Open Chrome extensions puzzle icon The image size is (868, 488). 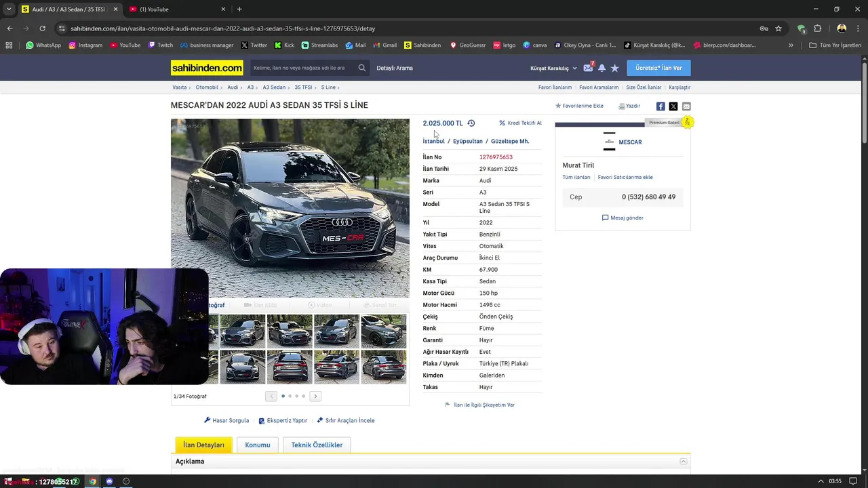click(817, 28)
